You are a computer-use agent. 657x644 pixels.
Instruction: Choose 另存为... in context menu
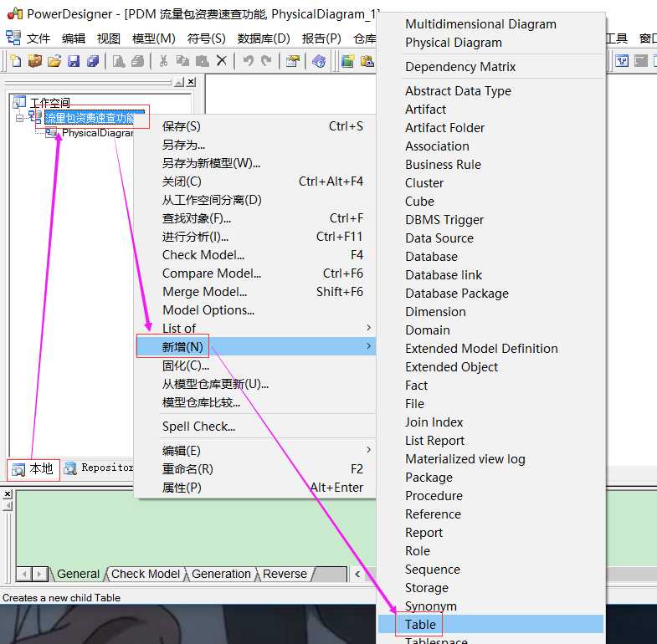(x=256, y=145)
